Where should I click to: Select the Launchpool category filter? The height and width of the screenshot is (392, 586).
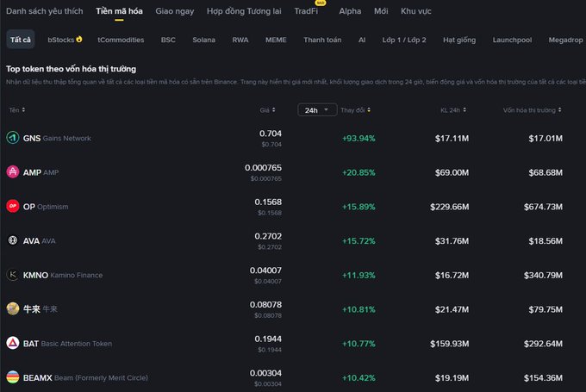click(x=512, y=40)
